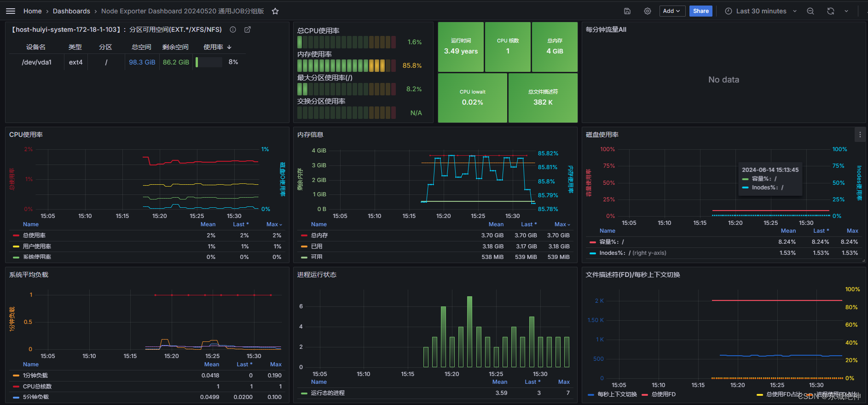Go to Home breadcrumb
Viewport: 868px width, 405px height.
click(x=33, y=11)
